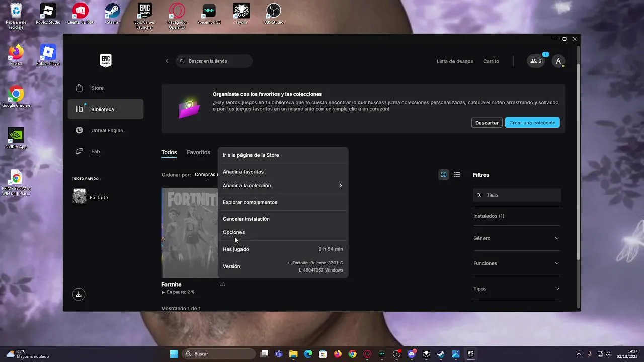644x362 pixels.
Task: Open the friends list button showing 3
Action: [536, 61]
